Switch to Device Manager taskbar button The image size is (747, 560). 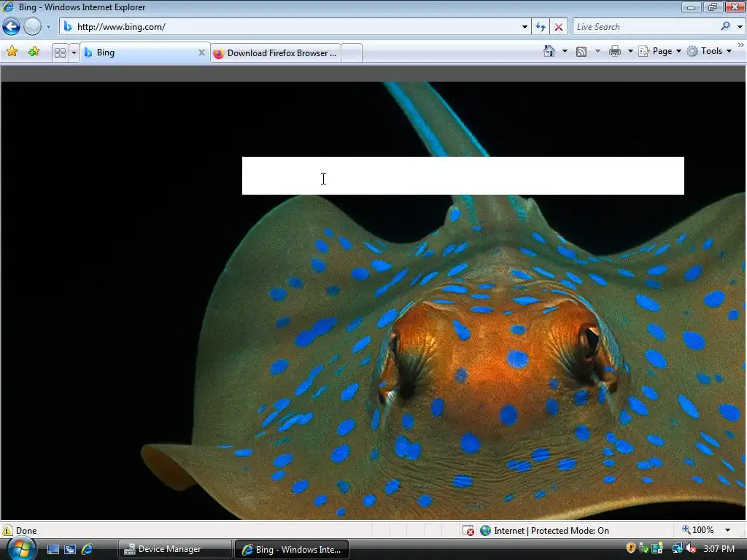tap(174, 550)
